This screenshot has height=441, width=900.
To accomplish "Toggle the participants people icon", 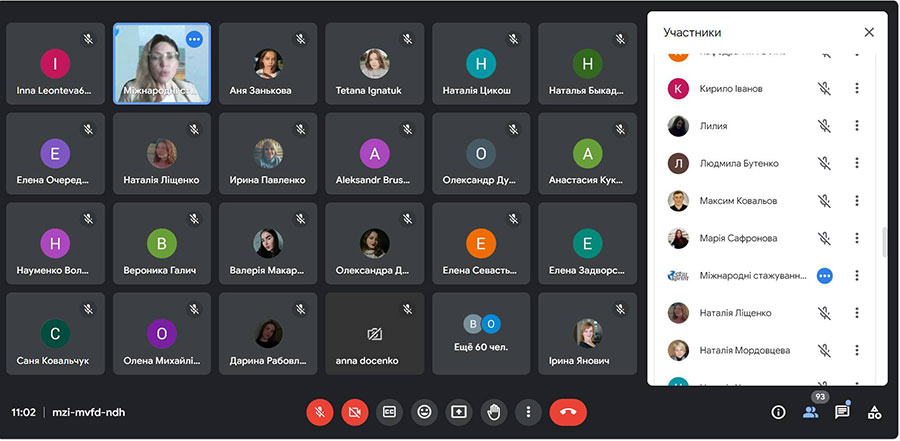I will click(x=810, y=412).
